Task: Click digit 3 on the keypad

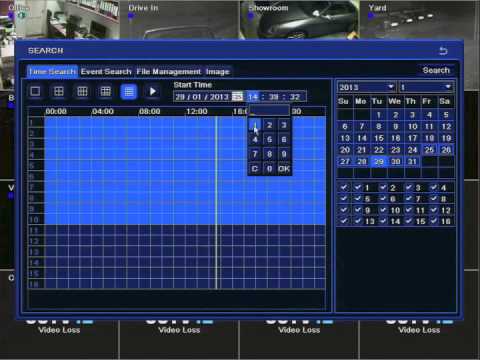Action: [x=284, y=125]
